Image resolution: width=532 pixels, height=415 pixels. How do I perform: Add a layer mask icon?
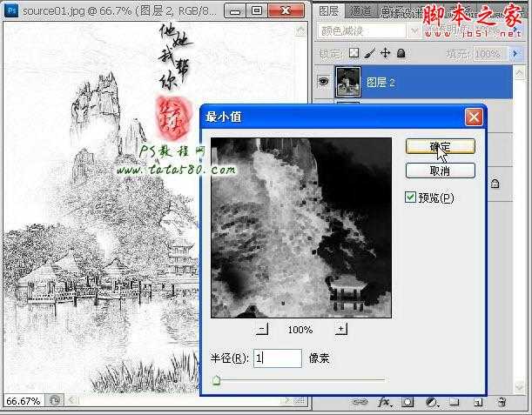407,402
